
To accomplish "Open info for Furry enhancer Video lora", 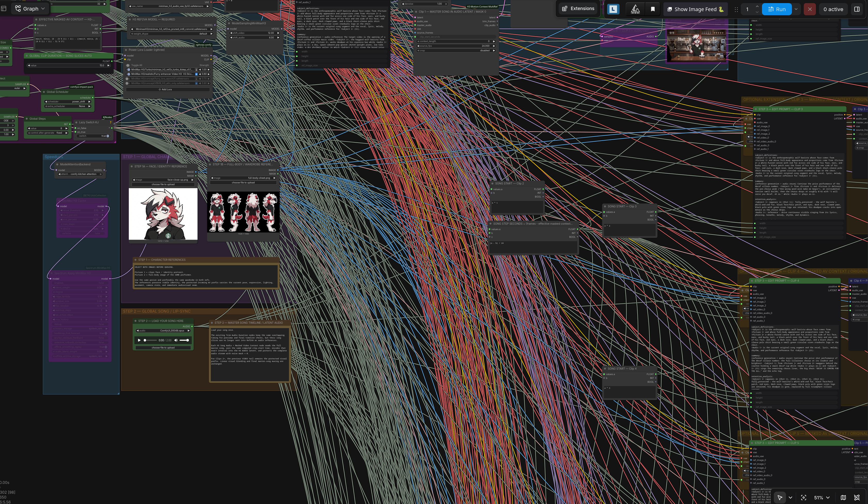I will [x=196, y=74].
